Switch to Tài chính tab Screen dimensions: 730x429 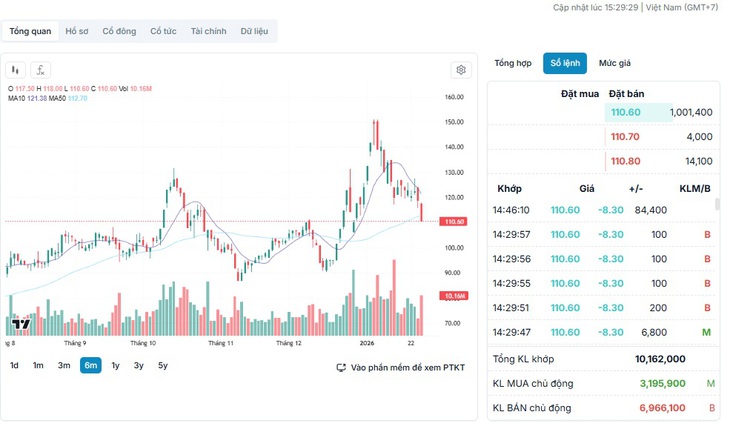209,31
